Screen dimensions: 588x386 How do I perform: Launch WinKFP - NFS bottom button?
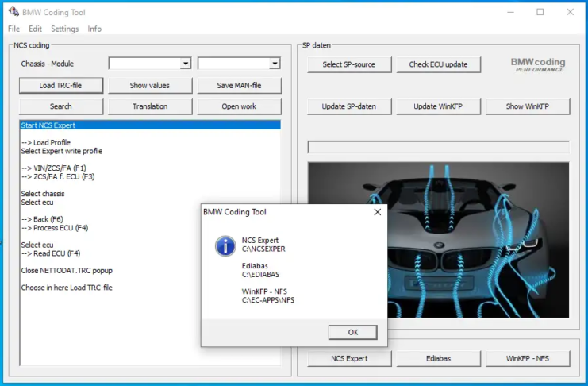click(x=528, y=358)
